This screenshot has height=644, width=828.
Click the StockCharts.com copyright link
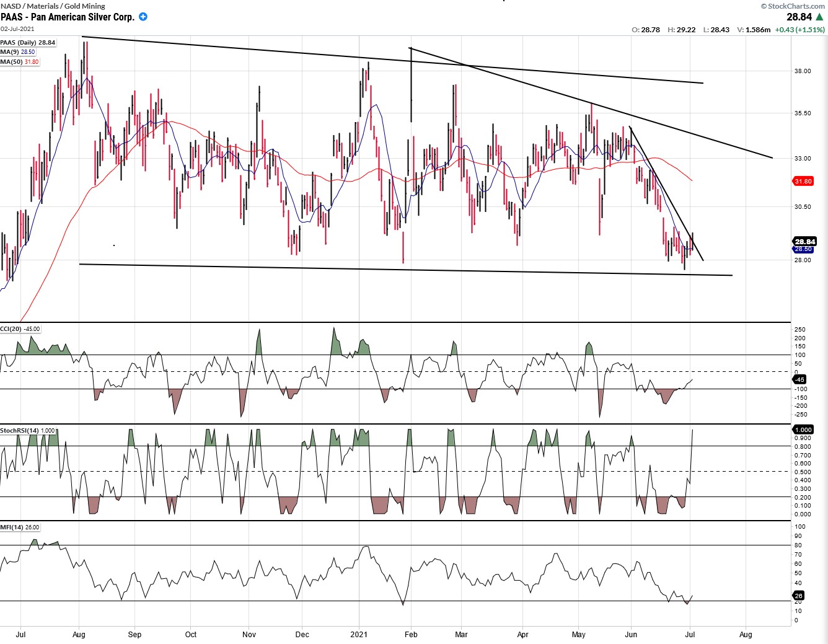pos(793,6)
